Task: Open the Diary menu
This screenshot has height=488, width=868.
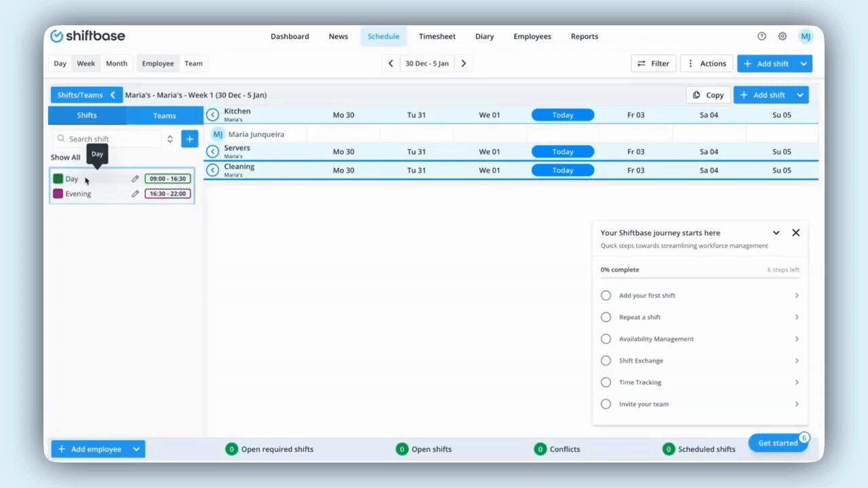Action: pyautogui.click(x=485, y=37)
